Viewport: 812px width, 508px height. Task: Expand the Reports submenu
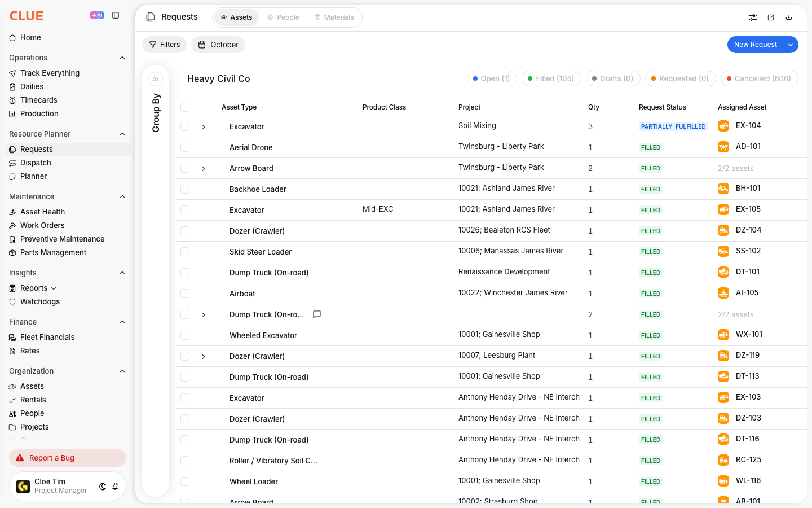[x=54, y=288]
